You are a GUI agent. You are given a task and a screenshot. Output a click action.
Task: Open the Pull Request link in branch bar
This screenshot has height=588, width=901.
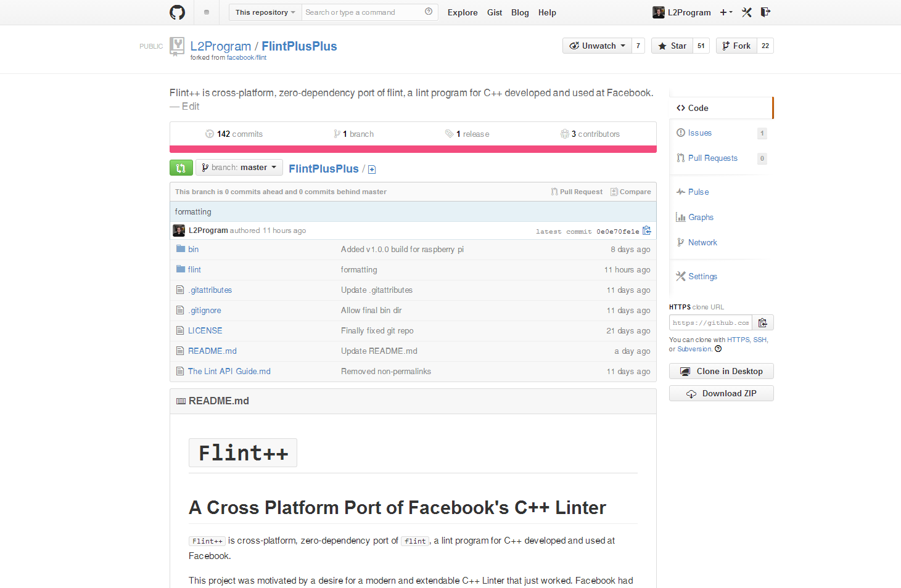click(577, 192)
